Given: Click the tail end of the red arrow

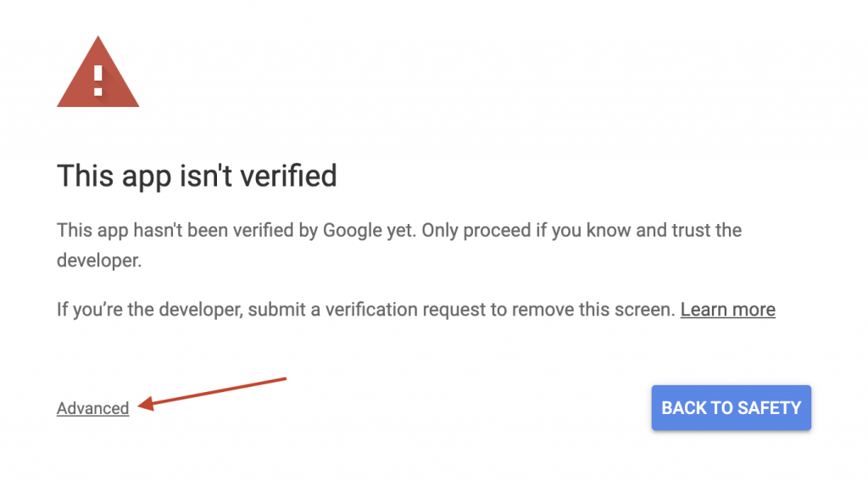Looking at the screenshot, I should click(284, 379).
